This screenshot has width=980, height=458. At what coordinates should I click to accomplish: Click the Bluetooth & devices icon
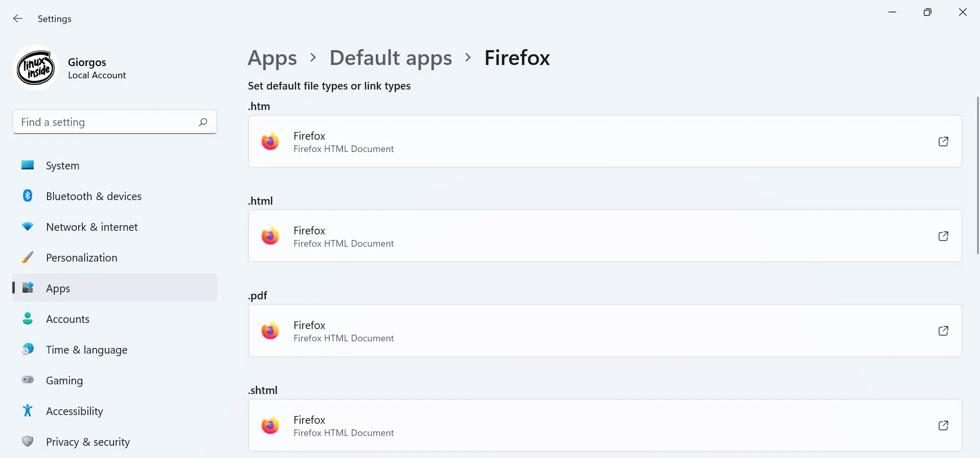[28, 196]
